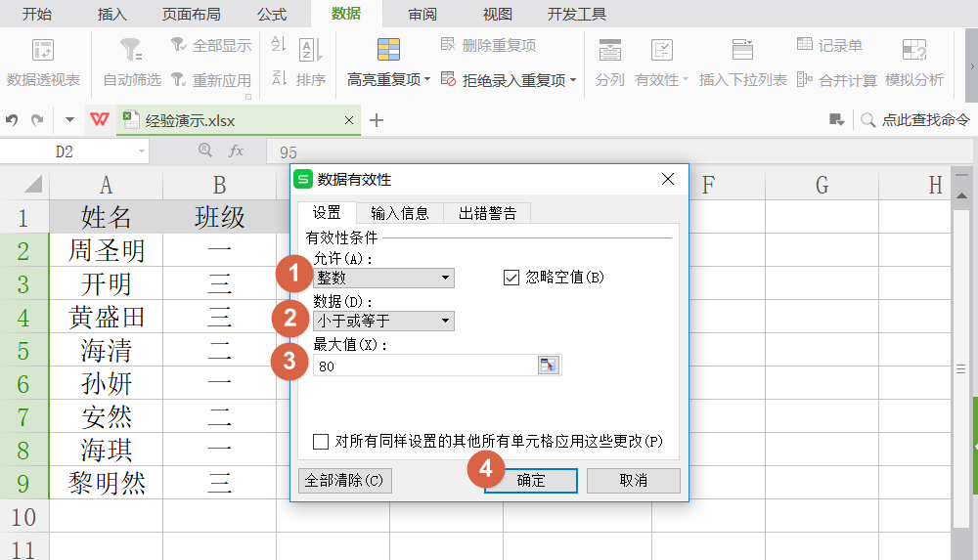The image size is (978, 560).
Task: Open the 输入信息 tab in dialog
Action: (x=400, y=213)
